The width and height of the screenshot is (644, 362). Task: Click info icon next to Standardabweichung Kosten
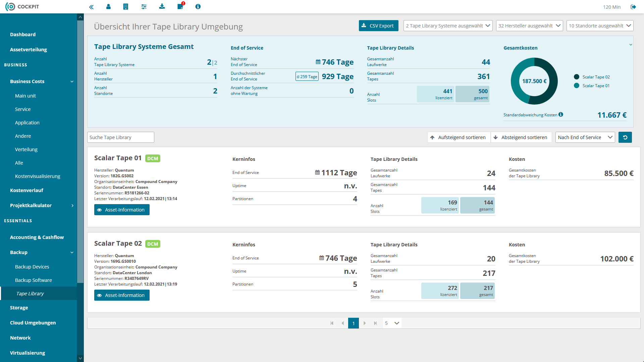tap(561, 115)
